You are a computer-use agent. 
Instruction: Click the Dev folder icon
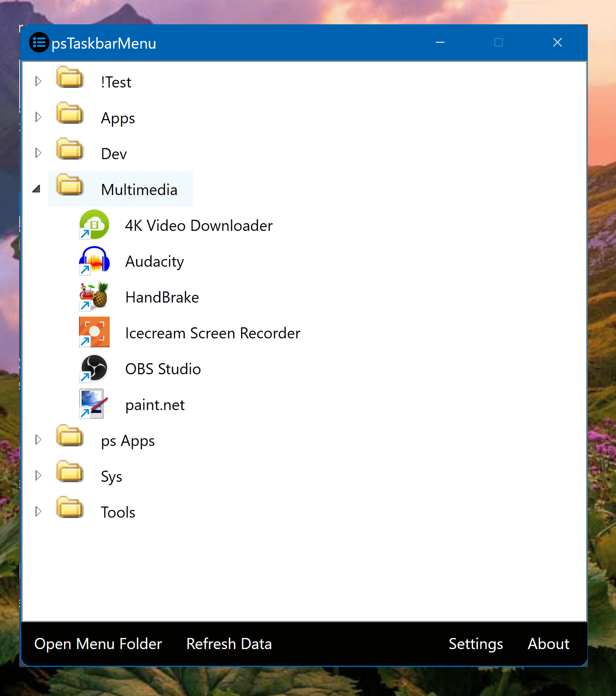(x=69, y=149)
